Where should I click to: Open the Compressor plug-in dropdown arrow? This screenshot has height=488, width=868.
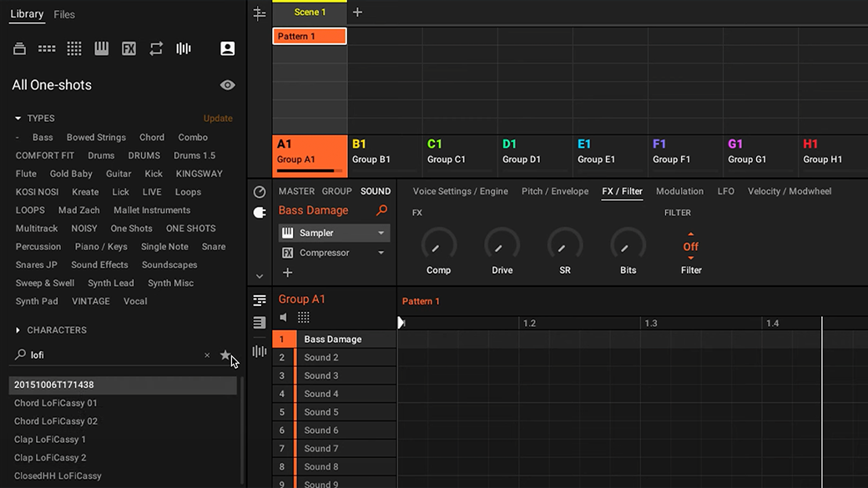pyautogui.click(x=381, y=253)
